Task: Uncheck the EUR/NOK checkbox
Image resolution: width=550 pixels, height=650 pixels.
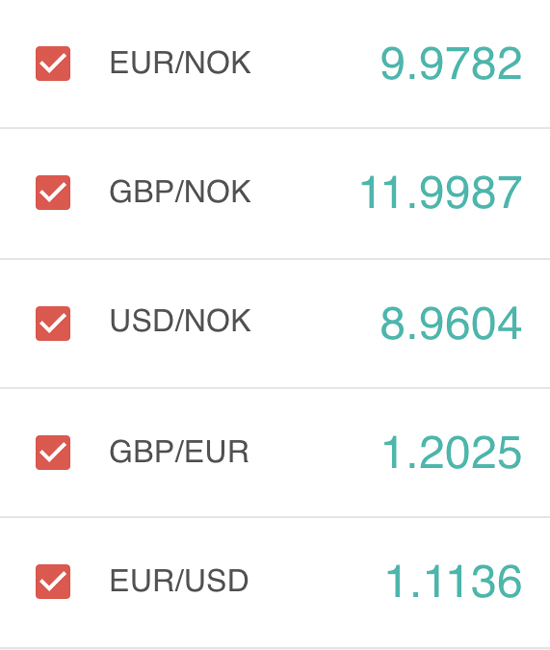Action: pos(53,63)
